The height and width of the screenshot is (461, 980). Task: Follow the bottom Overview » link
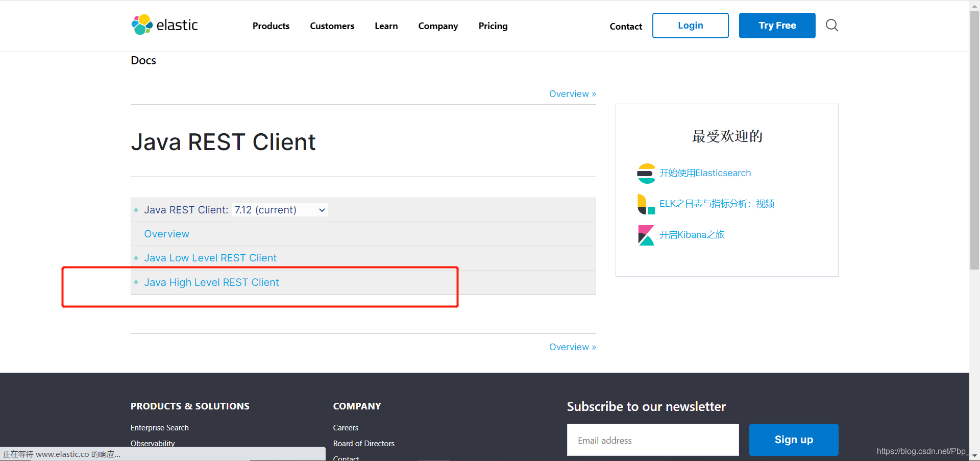click(x=573, y=347)
